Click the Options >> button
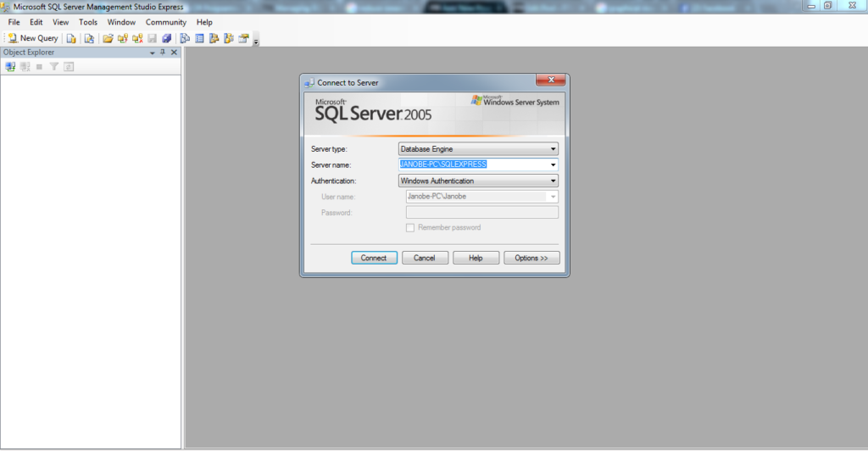The width and height of the screenshot is (868, 451). coord(531,258)
